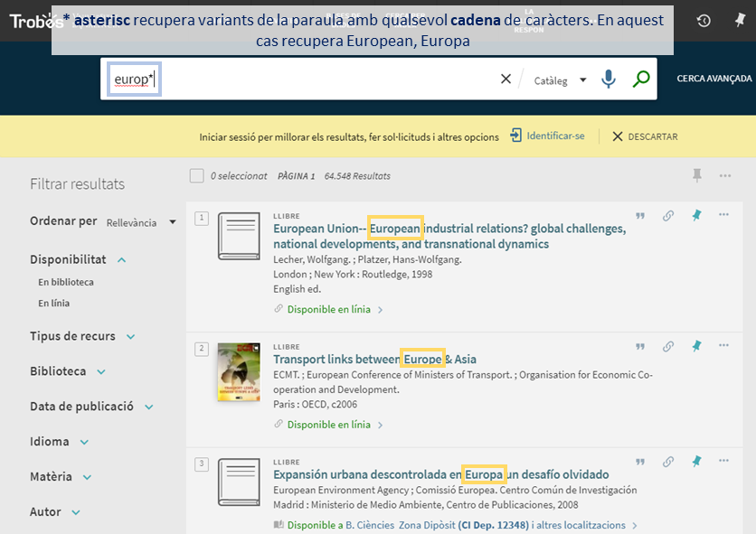The image size is (756, 534).
Task: Click the voice search microphone icon
Action: pos(609,79)
